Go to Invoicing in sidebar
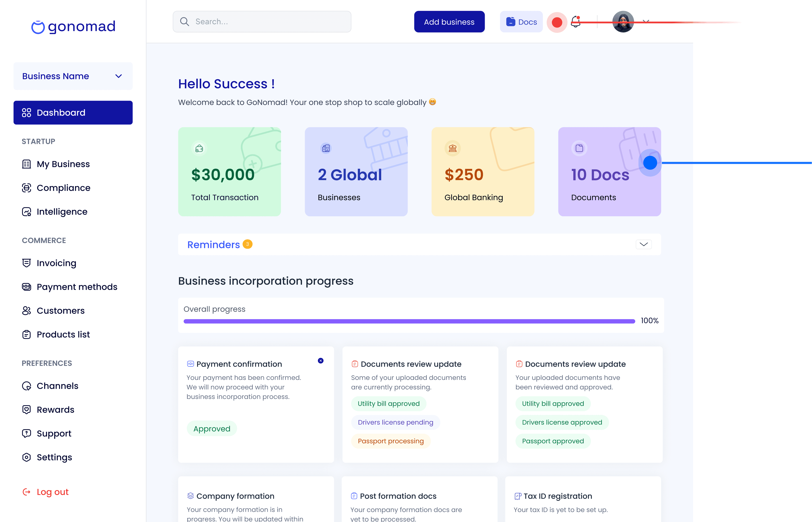 56,263
